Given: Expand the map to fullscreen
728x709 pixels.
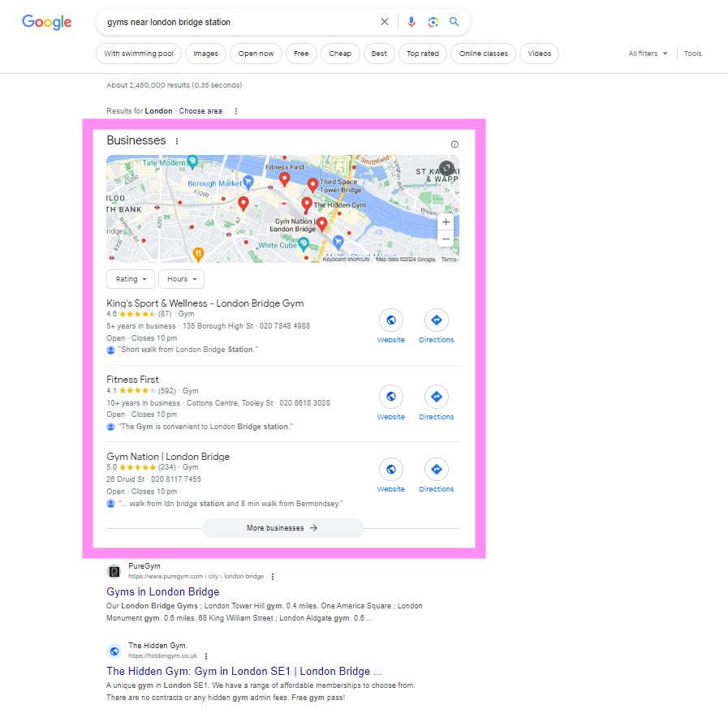Looking at the screenshot, I should point(446,168).
